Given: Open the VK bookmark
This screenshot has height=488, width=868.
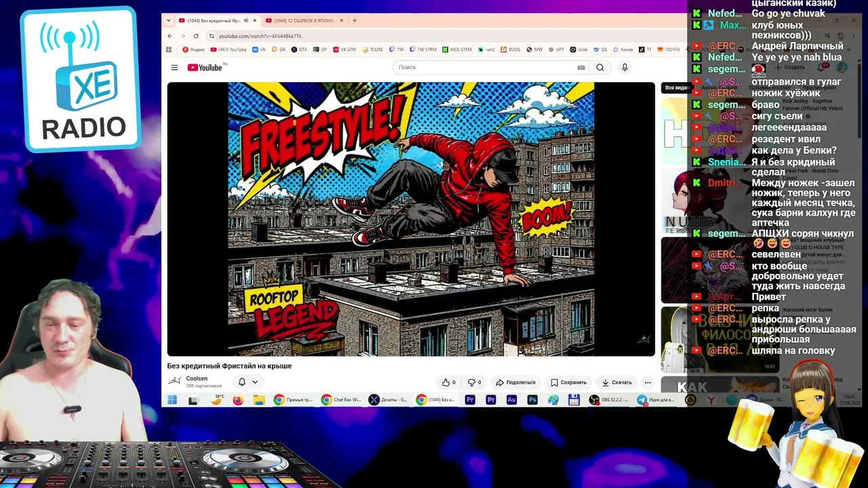Looking at the screenshot, I should pos(260,49).
